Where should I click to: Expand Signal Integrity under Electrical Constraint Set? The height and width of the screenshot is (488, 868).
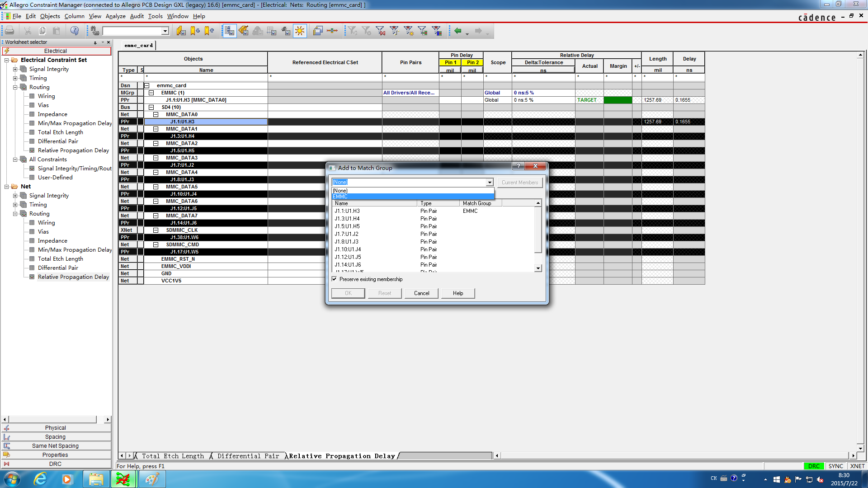coord(15,69)
